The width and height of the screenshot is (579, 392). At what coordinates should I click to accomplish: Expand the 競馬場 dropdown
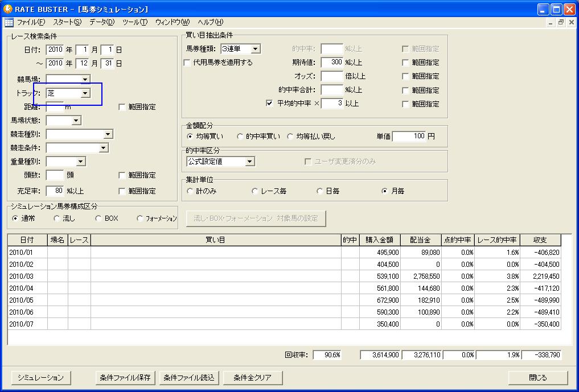pos(85,79)
